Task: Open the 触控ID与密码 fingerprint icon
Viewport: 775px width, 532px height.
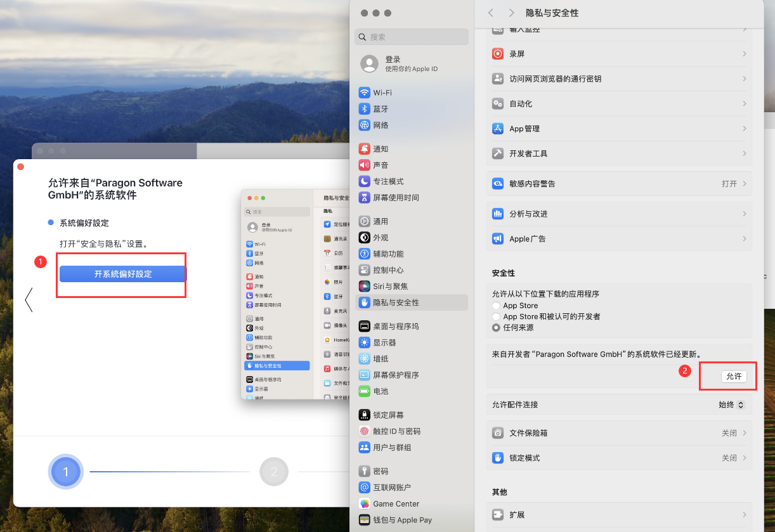Action: pyautogui.click(x=364, y=431)
